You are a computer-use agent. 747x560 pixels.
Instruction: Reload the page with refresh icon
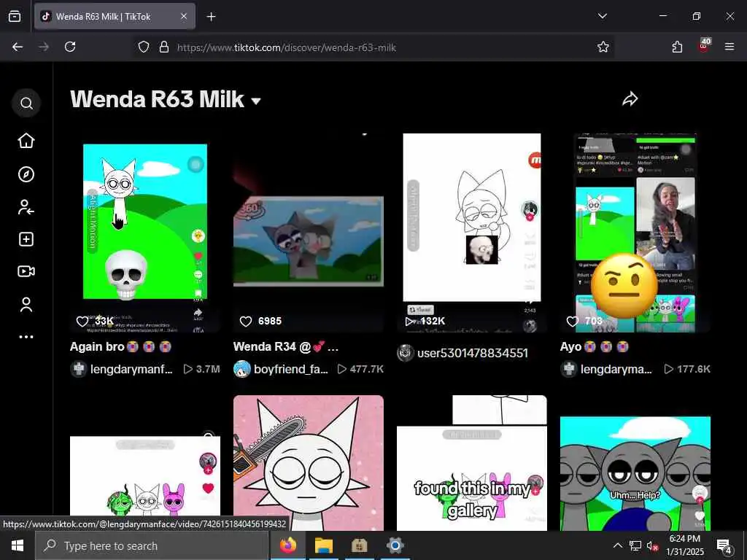pos(70,47)
